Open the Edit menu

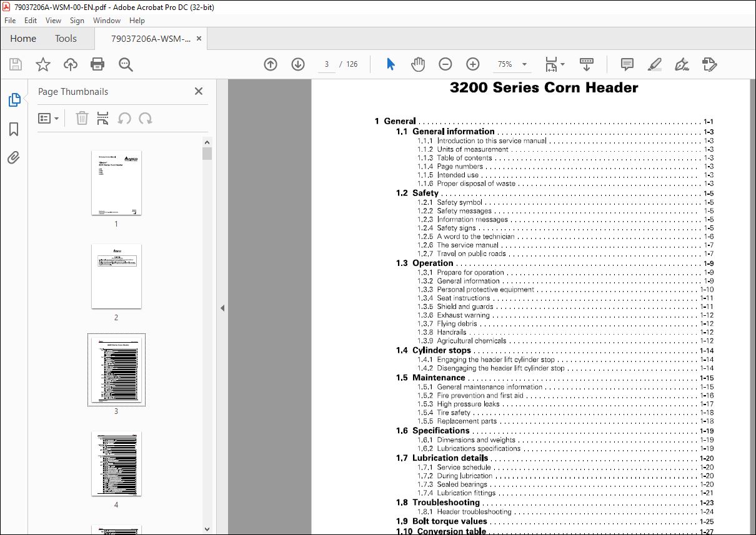[31, 21]
